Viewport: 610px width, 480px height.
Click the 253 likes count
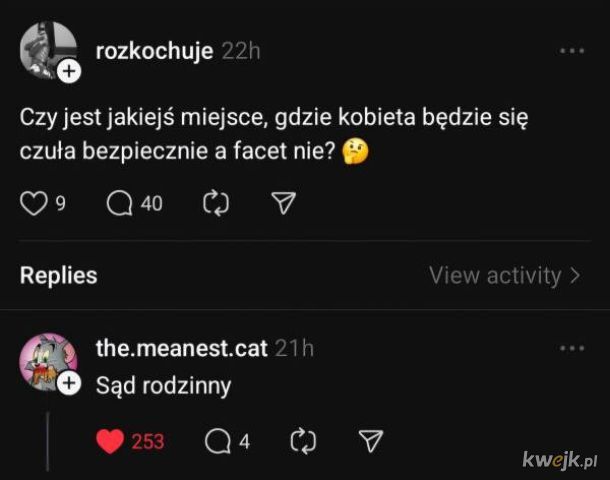[x=148, y=441]
